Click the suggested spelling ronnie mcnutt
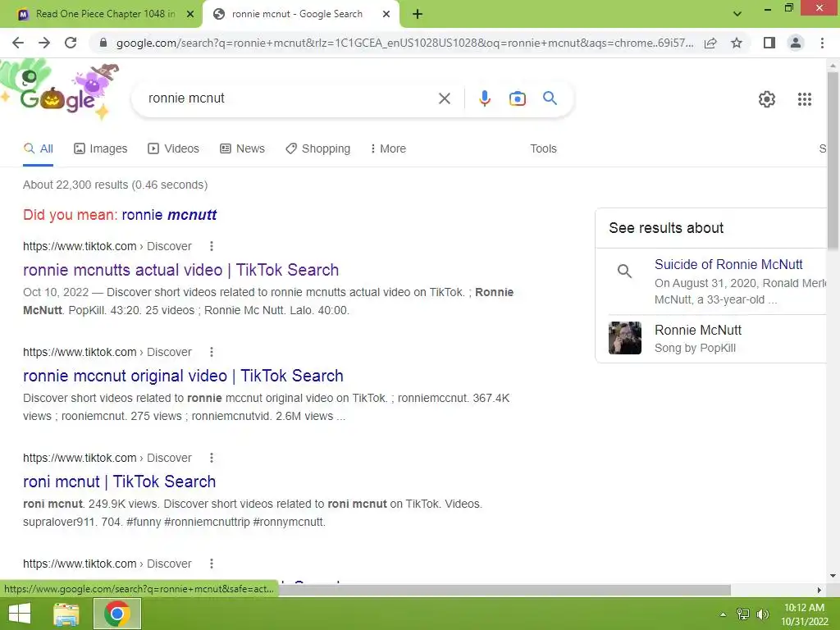 (169, 215)
